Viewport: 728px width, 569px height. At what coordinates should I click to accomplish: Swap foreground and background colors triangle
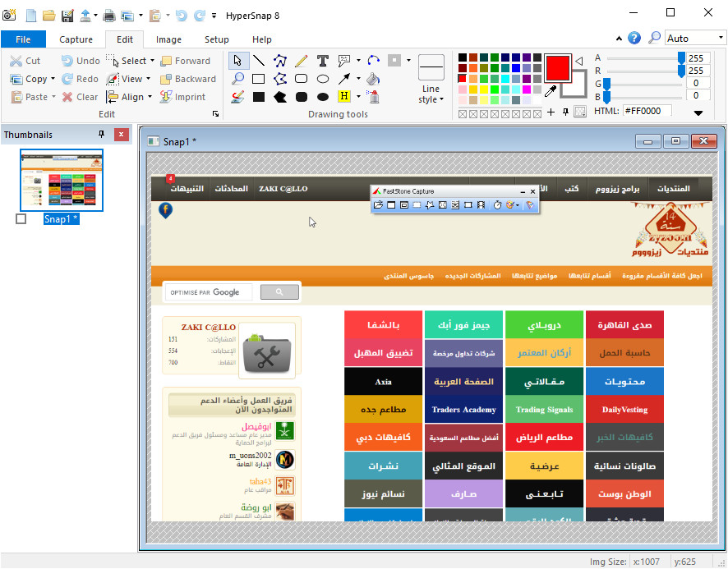tap(579, 61)
